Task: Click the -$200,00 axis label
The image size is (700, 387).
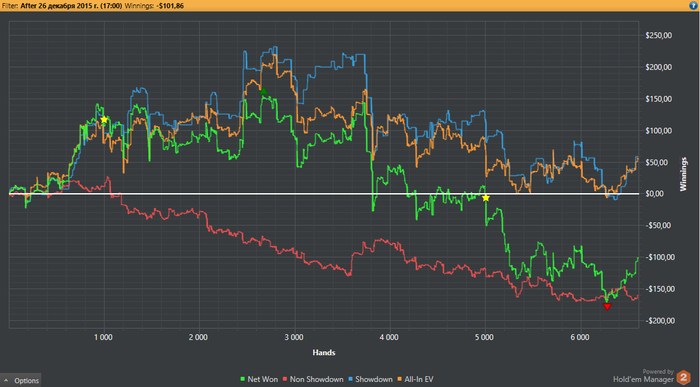Action: (x=660, y=320)
